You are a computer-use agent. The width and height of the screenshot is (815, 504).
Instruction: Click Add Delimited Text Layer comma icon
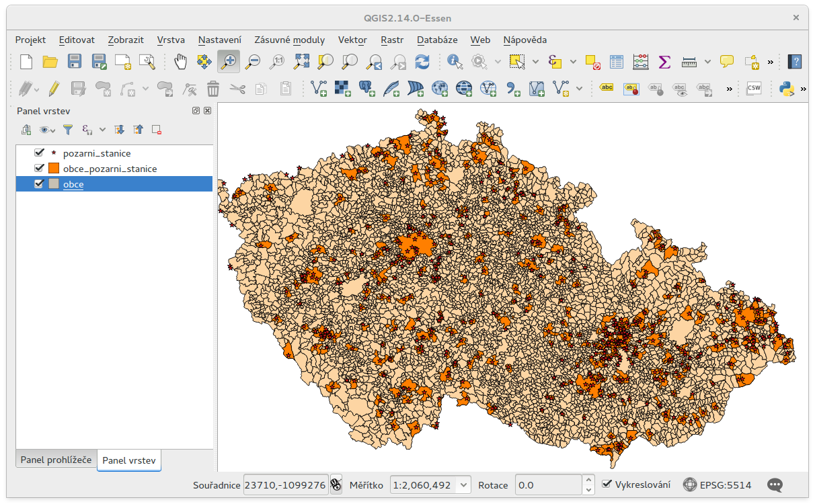click(513, 88)
